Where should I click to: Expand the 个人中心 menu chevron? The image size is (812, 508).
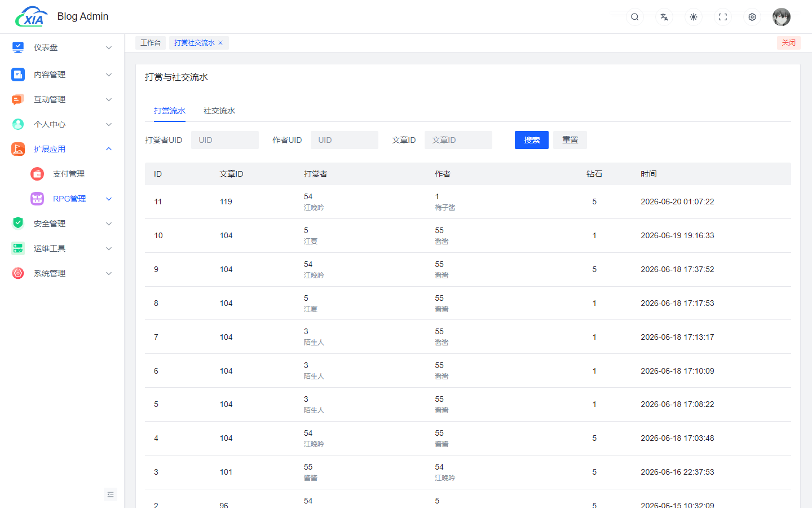(109, 124)
